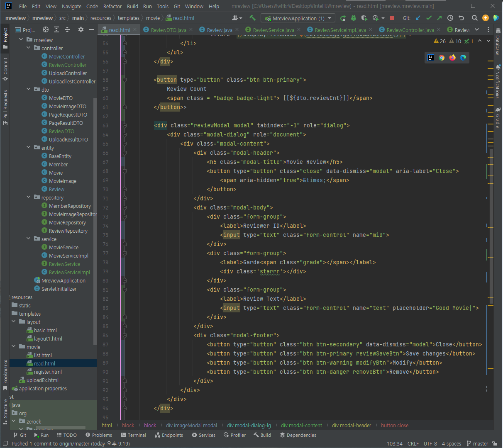Go to next highlighted error arrow
Image resolution: width=503 pixels, height=448 pixels.
pos(489,41)
